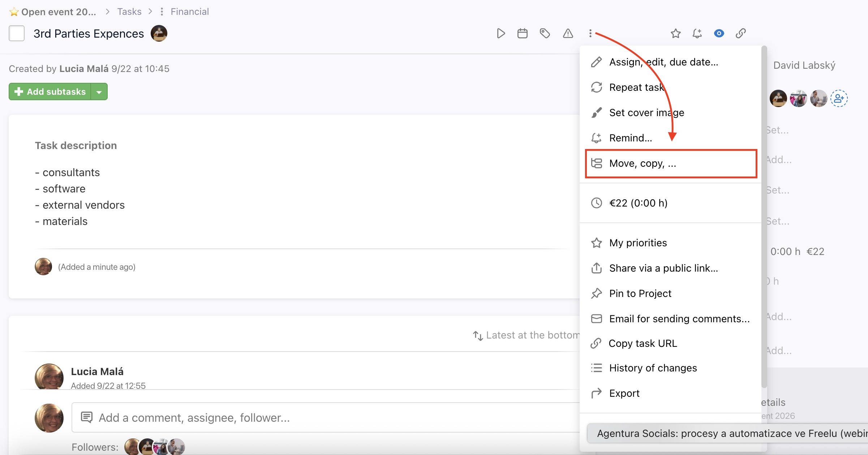
Task: Click the Add a comment input field
Action: click(325, 418)
